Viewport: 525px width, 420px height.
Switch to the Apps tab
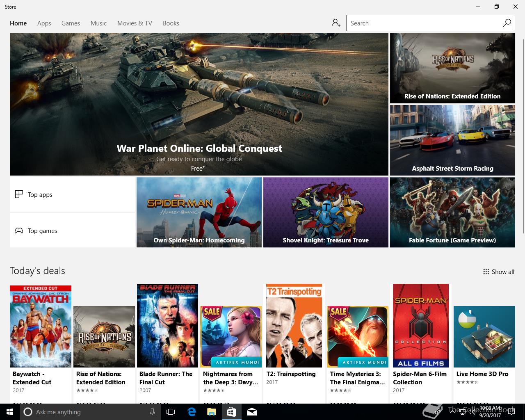click(x=44, y=23)
